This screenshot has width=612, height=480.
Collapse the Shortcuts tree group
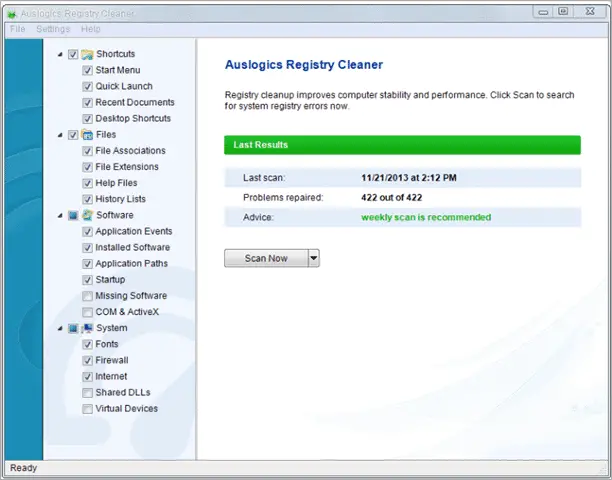pyautogui.click(x=60, y=55)
